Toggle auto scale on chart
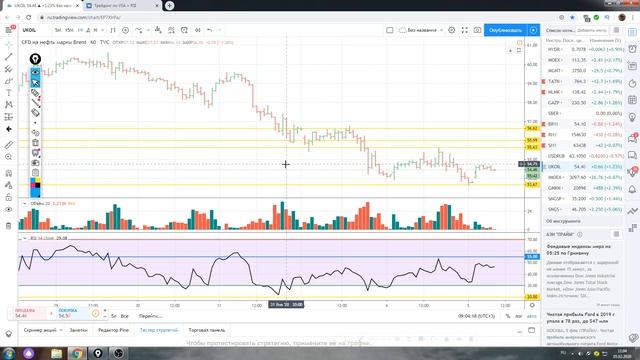 tap(531, 316)
